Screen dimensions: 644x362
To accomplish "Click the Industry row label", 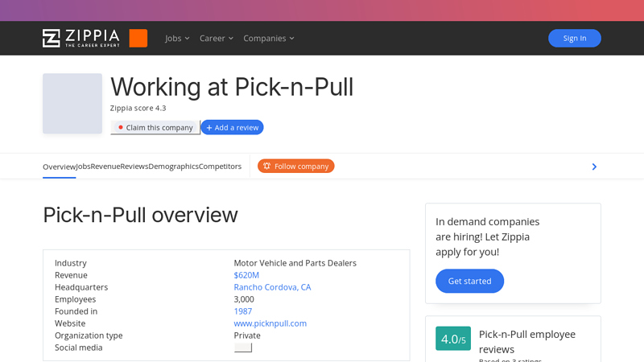I will 71,263.
